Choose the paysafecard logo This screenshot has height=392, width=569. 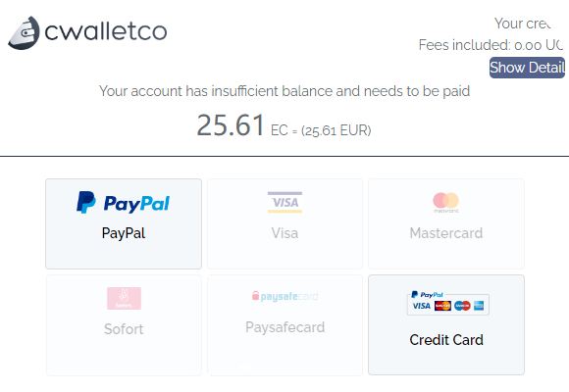pos(284,296)
